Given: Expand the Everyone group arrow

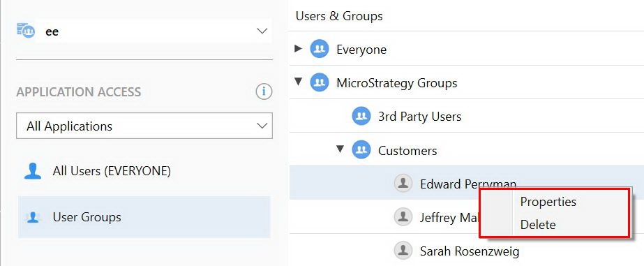Looking at the screenshot, I should [x=298, y=49].
